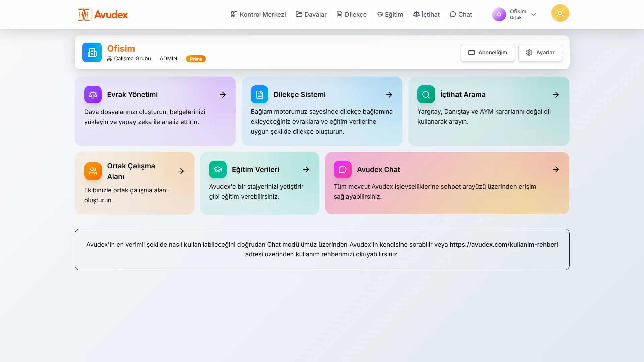Click the arrow on the Avudex Chat card
Viewport: 644px width, 362px height.
[x=556, y=169]
